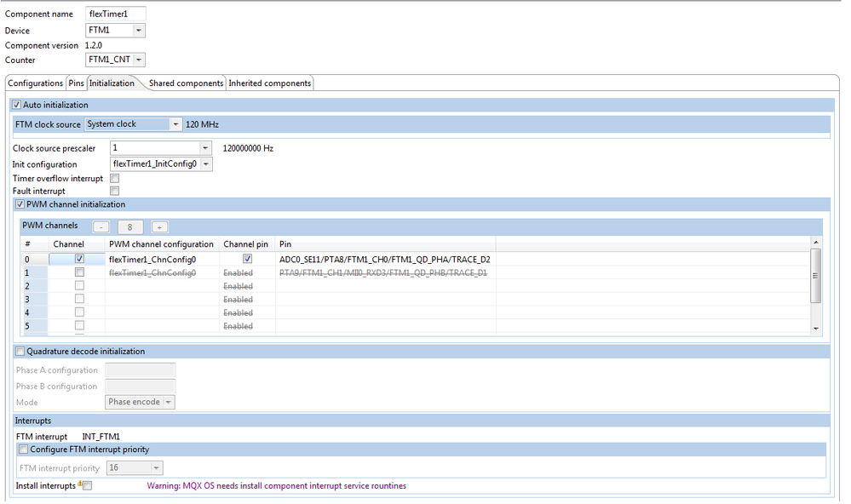Select the Initialization tab
851x504 pixels.
[x=112, y=83]
